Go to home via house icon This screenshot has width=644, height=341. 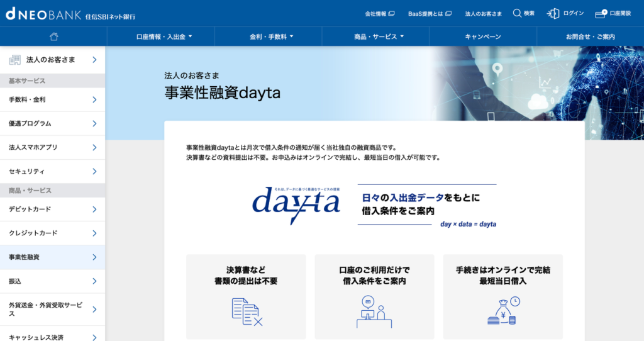pos(54,36)
